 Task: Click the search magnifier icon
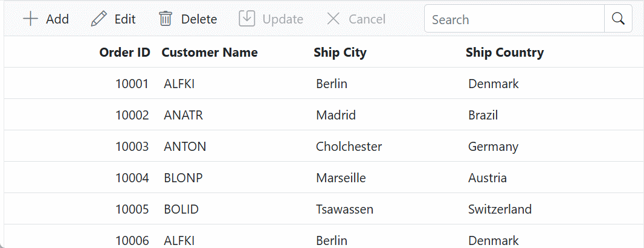point(618,19)
